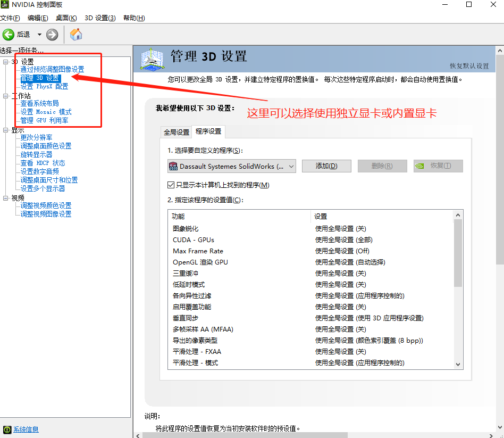Select the OpenGL 渲染 GPU row
The width and height of the screenshot is (504, 438).
coord(310,262)
